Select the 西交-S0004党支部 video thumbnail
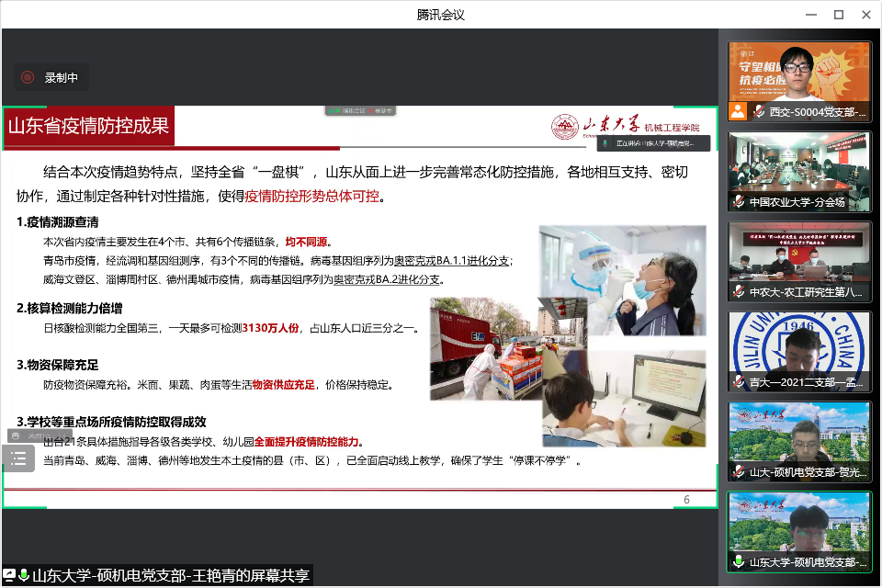The height and width of the screenshot is (588, 882). coord(797,72)
